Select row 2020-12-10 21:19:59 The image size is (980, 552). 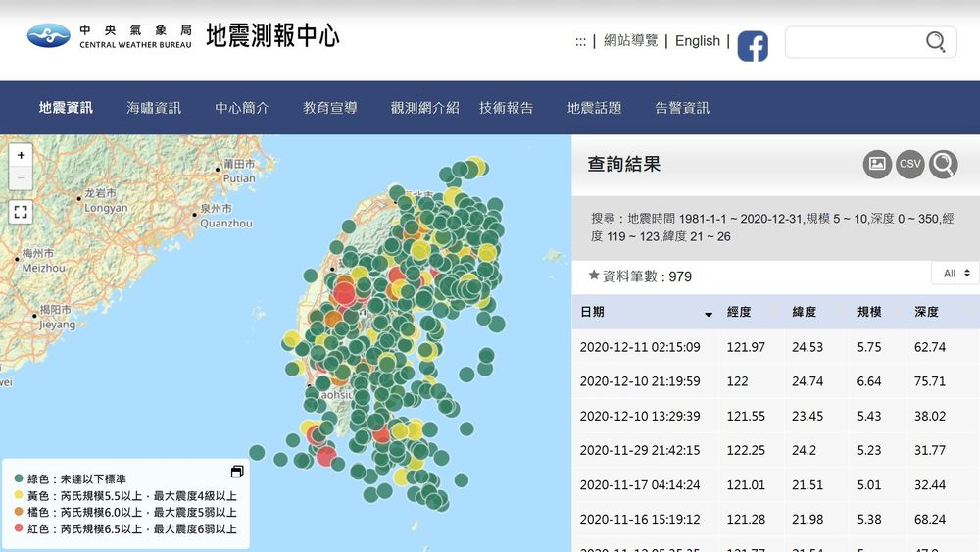click(775, 381)
